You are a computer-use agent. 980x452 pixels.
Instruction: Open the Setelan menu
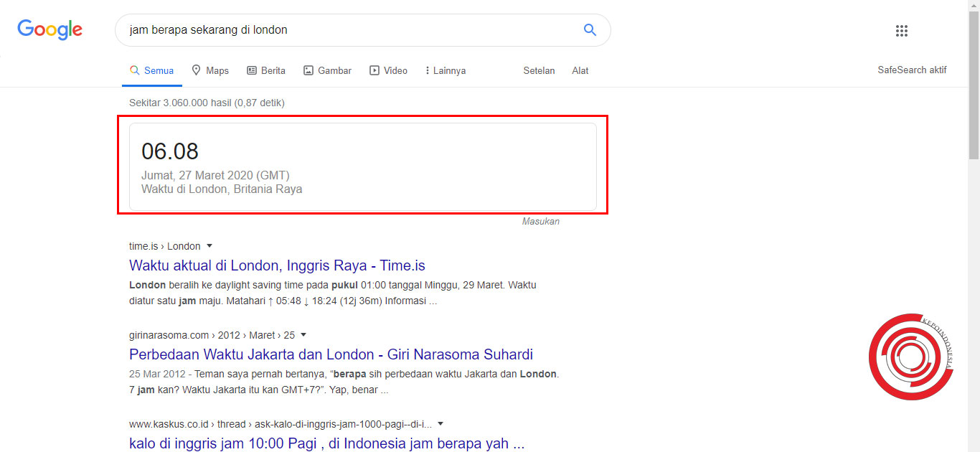539,70
